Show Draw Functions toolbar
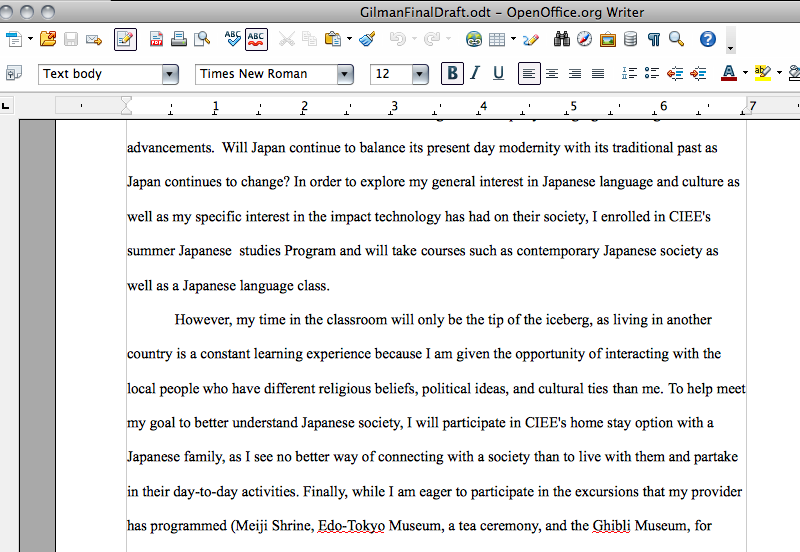Viewport: 800px width, 552px height. tap(531, 39)
